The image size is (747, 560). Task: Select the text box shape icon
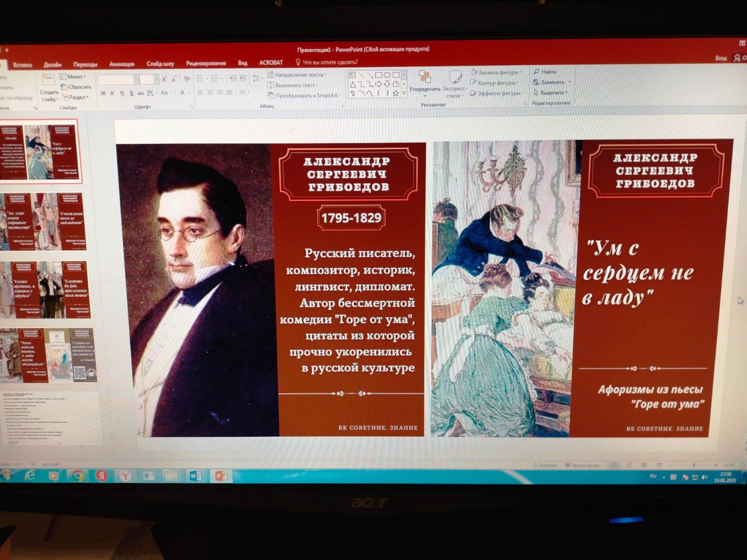[352, 75]
